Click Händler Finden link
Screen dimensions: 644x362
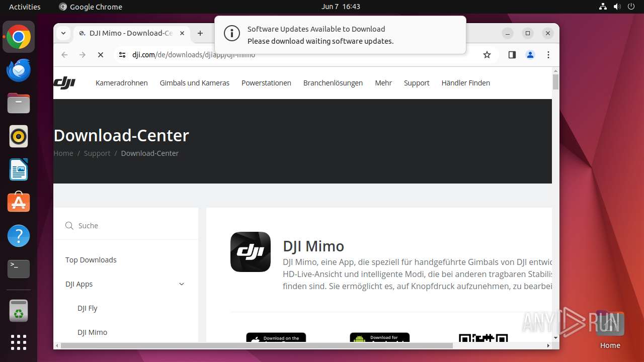point(466,83)
